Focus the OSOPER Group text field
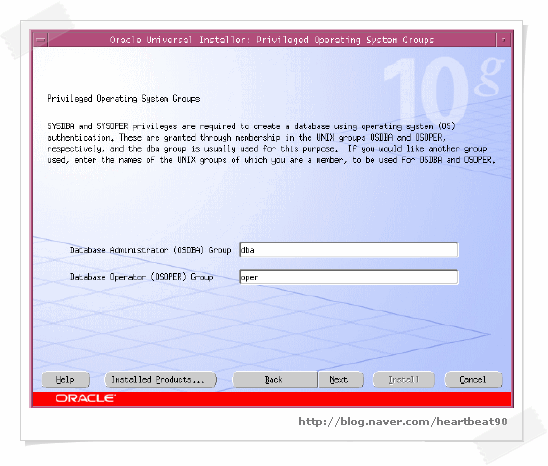The width and height of the screenshot is (548, 466). point(348,277)
